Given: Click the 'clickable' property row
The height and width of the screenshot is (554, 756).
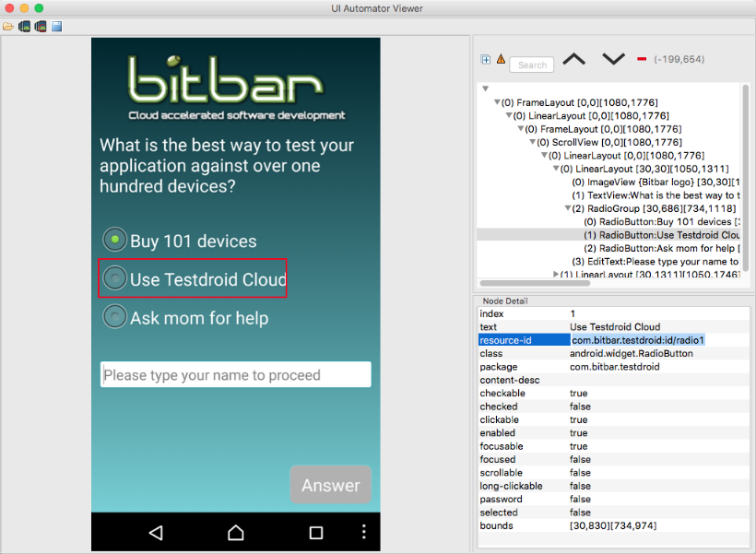Looking at the screenshot, I should tap(614, 419).
